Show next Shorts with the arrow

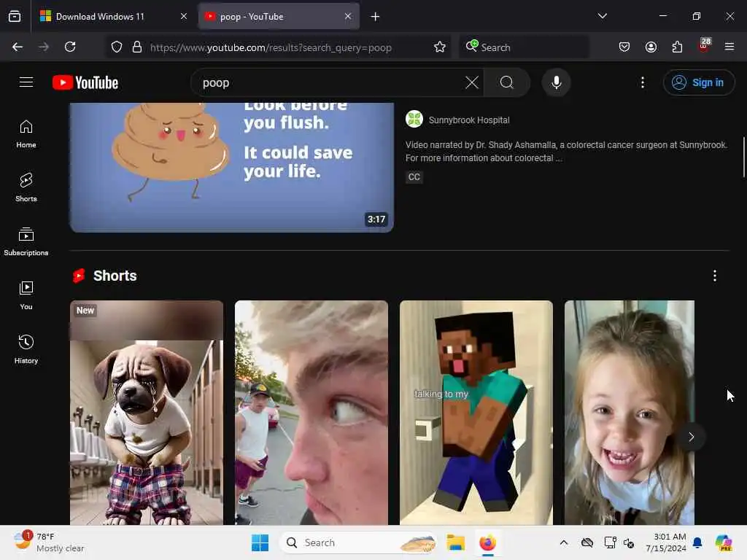tap(692, 437)
